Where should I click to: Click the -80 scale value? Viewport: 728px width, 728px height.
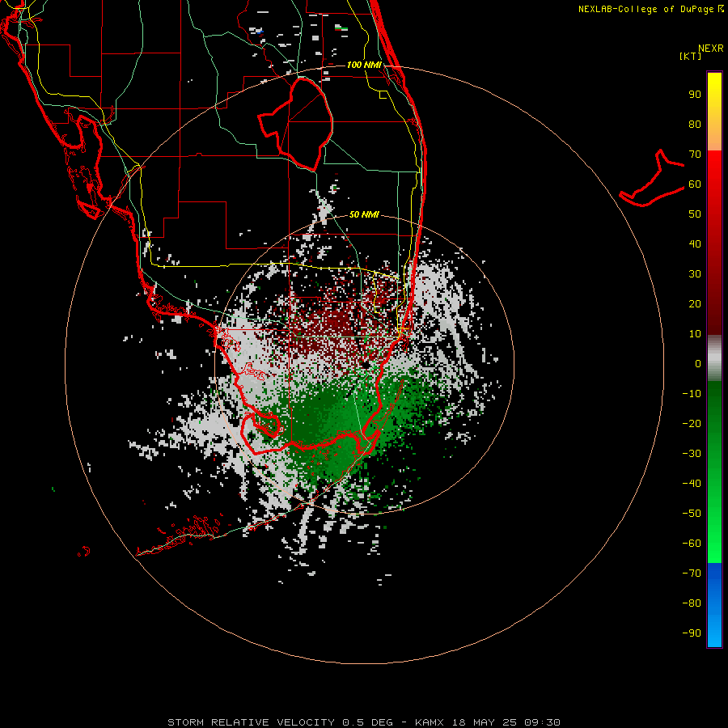pyautogui.click(x=692, y=603)
